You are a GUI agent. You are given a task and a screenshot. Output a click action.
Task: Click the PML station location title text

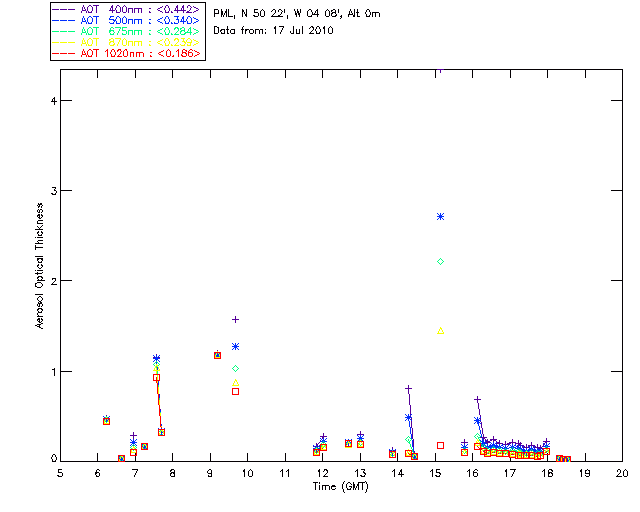297,14
